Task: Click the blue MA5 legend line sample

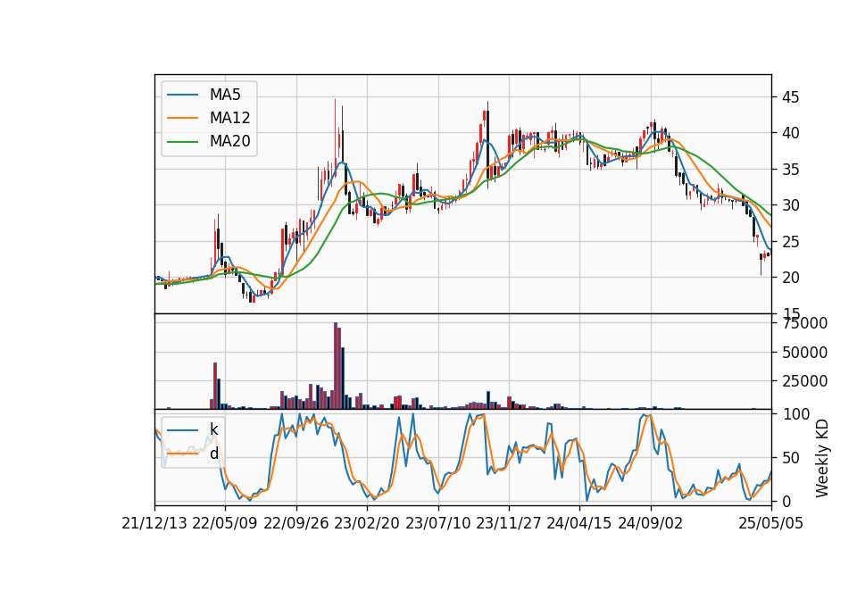Action: pos(182,95)
